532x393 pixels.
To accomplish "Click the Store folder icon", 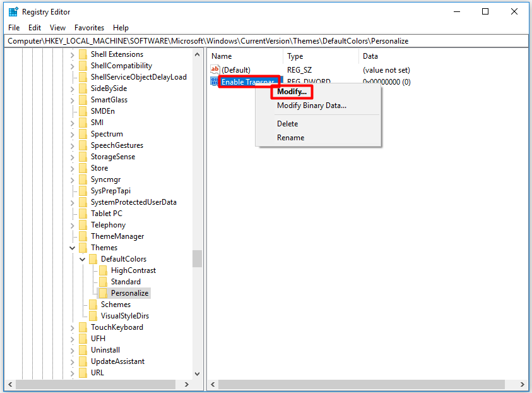I will tap(84, 167).
